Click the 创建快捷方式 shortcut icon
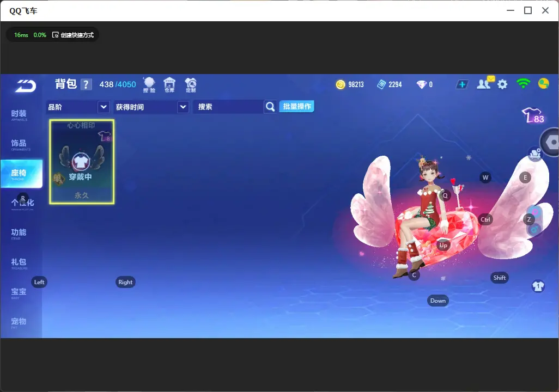Viewport: 559px width, 392px height. (x=55, y=35)
